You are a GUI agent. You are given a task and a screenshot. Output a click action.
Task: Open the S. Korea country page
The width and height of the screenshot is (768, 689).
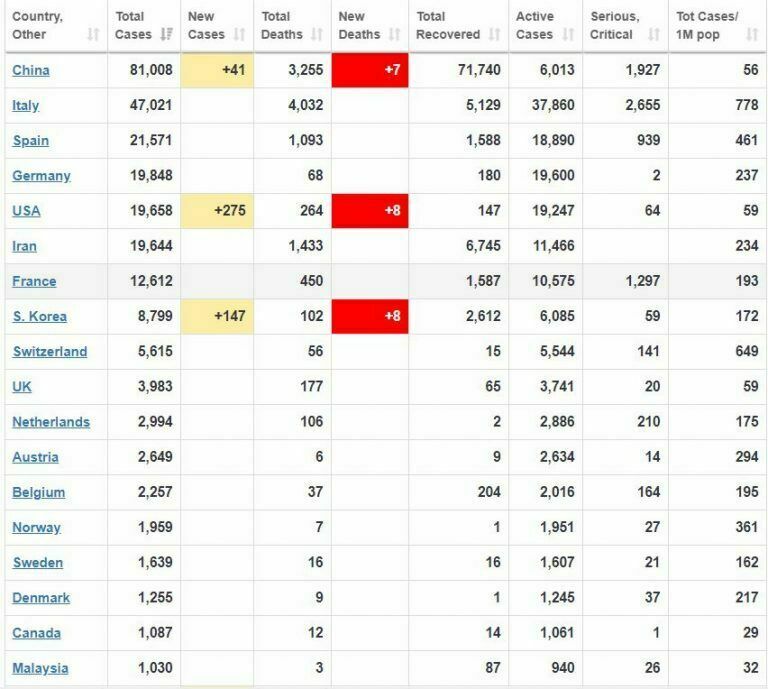40,316
